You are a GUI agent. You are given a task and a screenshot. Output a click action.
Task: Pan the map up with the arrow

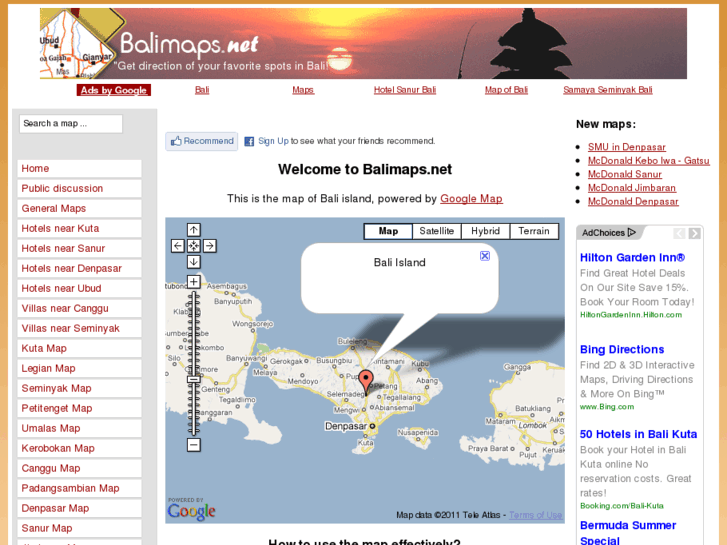coord(193,230)
